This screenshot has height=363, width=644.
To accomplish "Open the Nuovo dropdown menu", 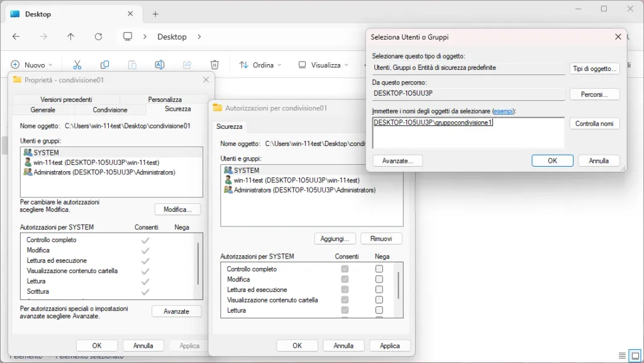I will [x=33, y=64].
